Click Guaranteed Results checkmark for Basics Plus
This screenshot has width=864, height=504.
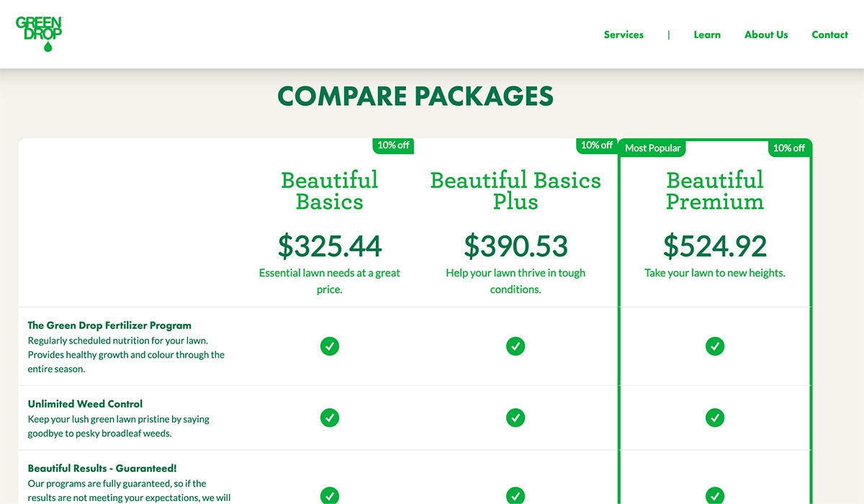tap(516, 495)
